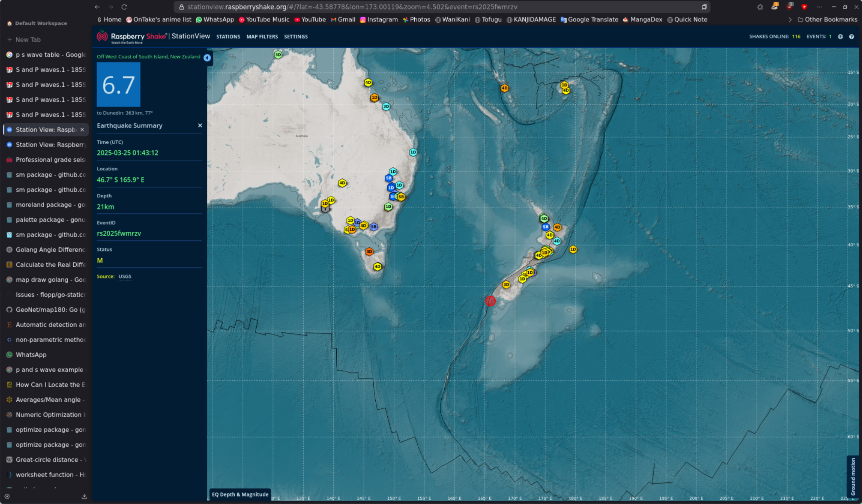Screen dimensions: 862x504
Task: Open the help question mark icon
Action: [851, 37]
